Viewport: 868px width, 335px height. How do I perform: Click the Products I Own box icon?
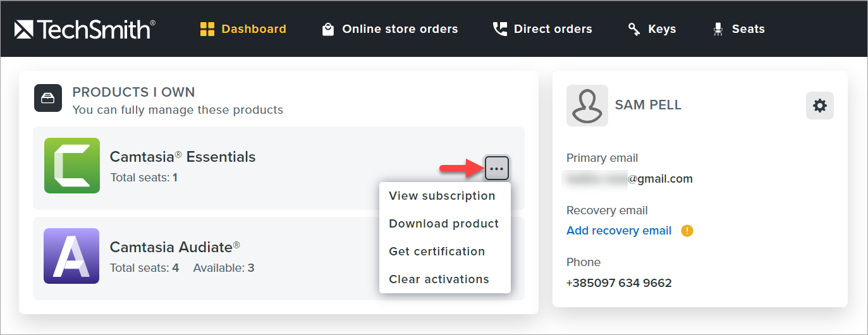coord(48,98)
